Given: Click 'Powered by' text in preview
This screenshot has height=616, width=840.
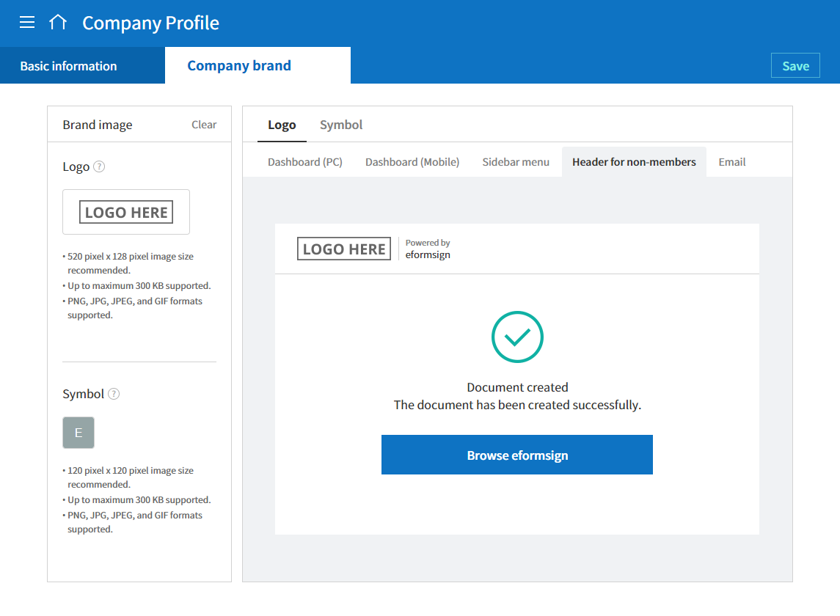Looking at the screenshot, I should point(428,243).
